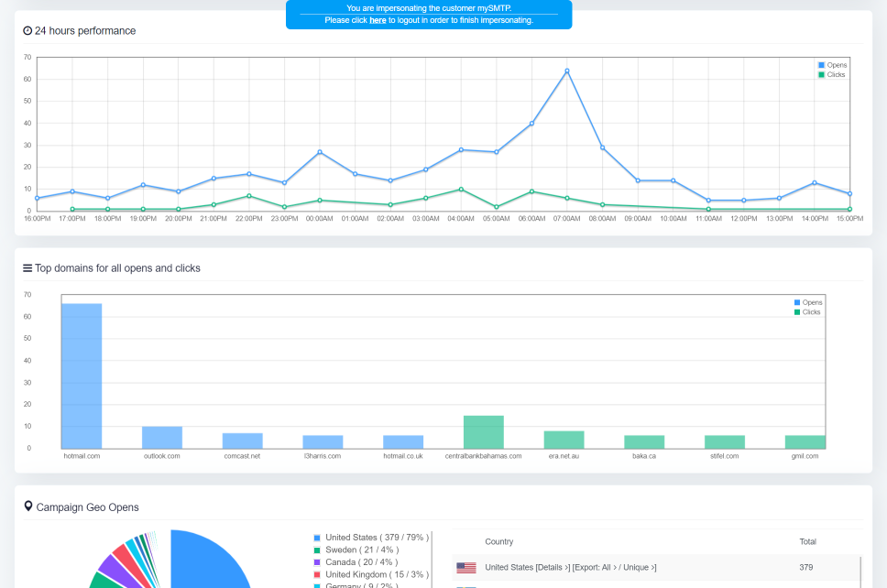Click the Sweden legend color swatch
The image size is (887, 588).
point(317,550)
